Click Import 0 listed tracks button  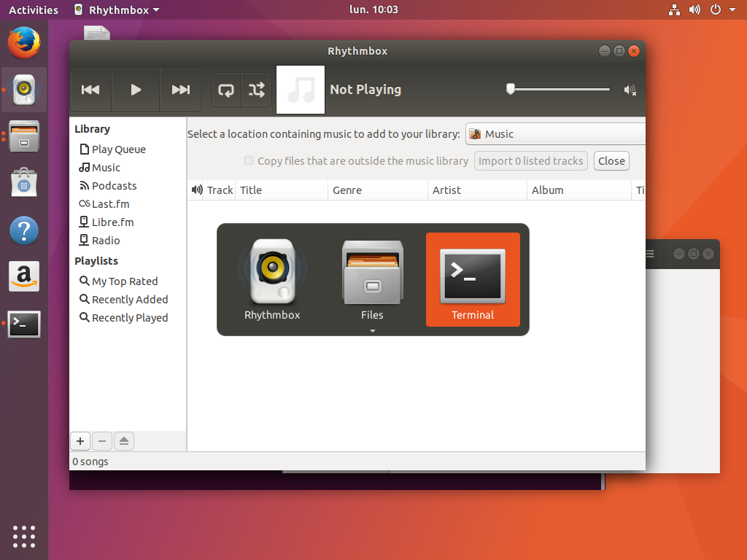(531, 161)
